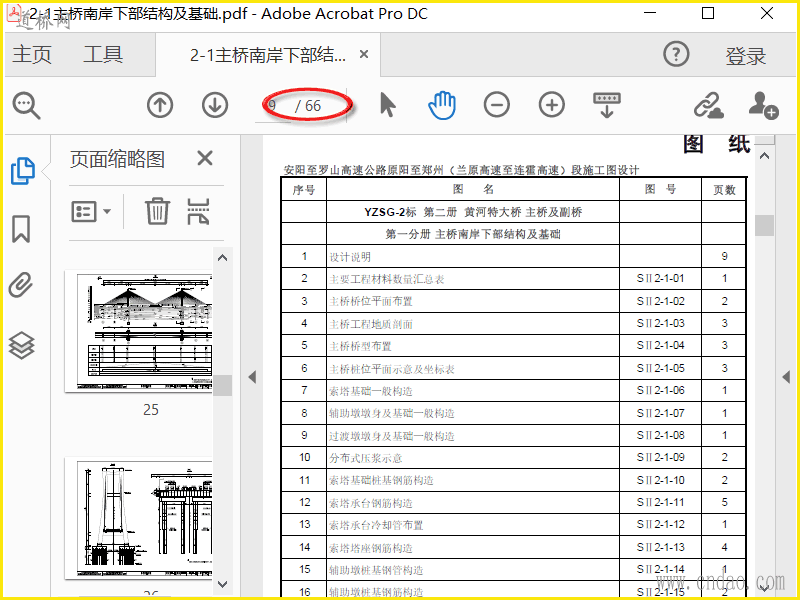Click drawing number S II 2-1-11
Image resolution: width=800 pixels, height=600 pixels.
tap(661, 502)
